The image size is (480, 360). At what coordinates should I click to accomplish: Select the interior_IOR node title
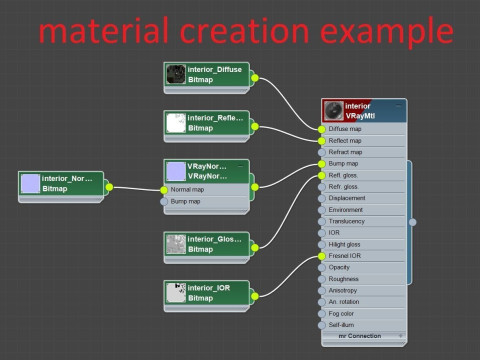209,288
